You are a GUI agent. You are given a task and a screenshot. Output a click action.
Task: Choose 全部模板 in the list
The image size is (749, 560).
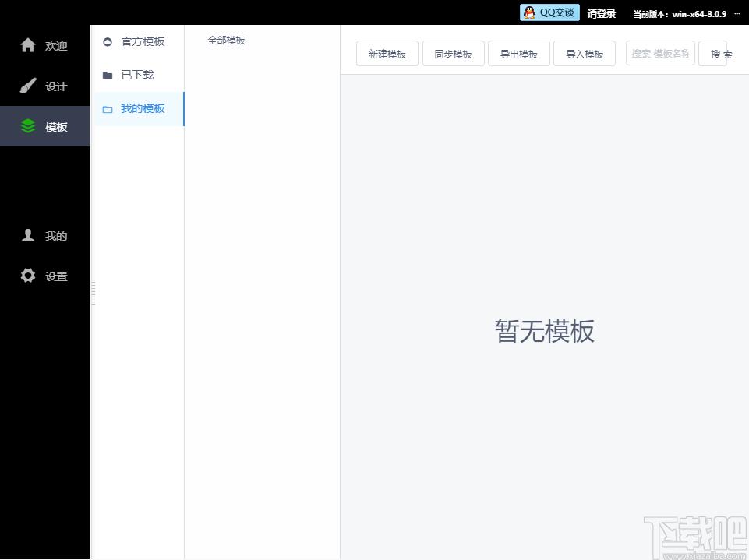(227, 41)
